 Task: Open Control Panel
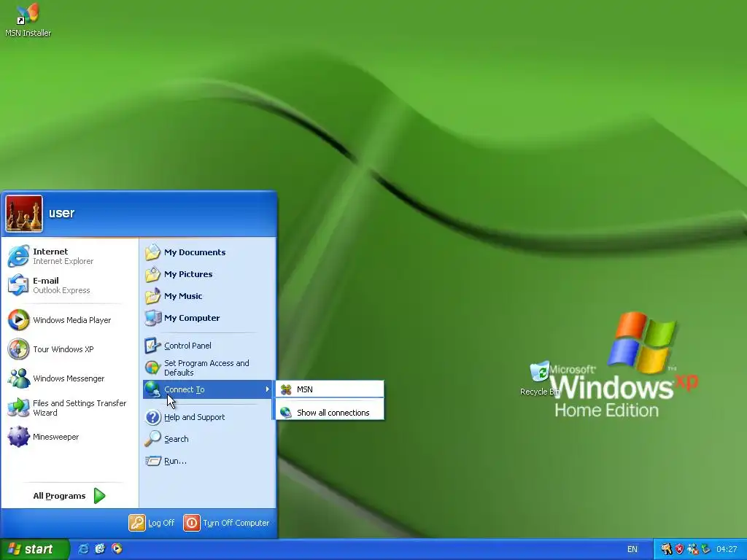pos(208,346)
